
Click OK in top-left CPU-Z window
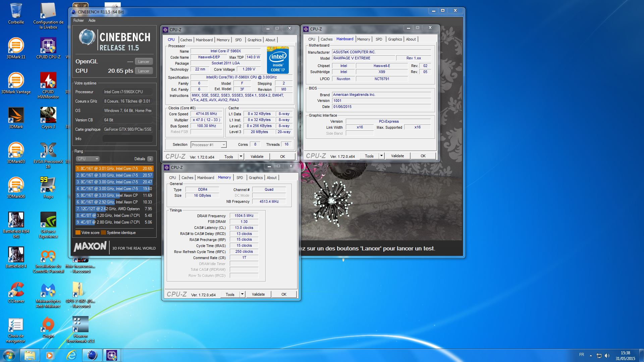click(x=283, y=157)
